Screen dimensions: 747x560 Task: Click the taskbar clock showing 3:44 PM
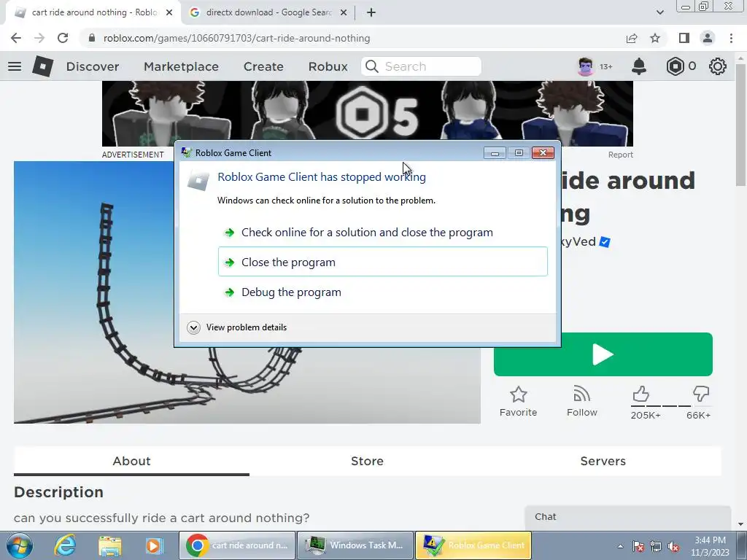tap(710, 546)
